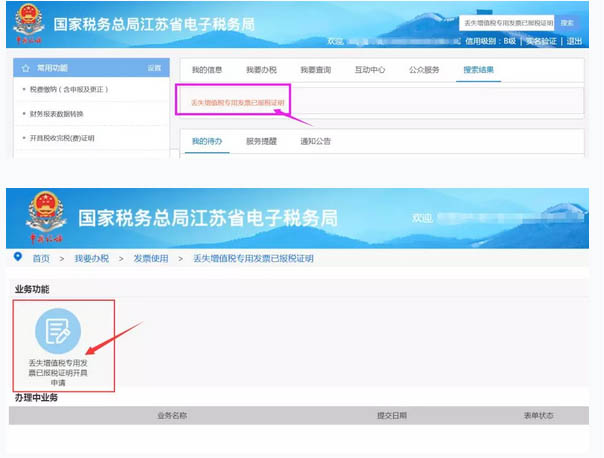Select the 我要查询 tab

314,70
